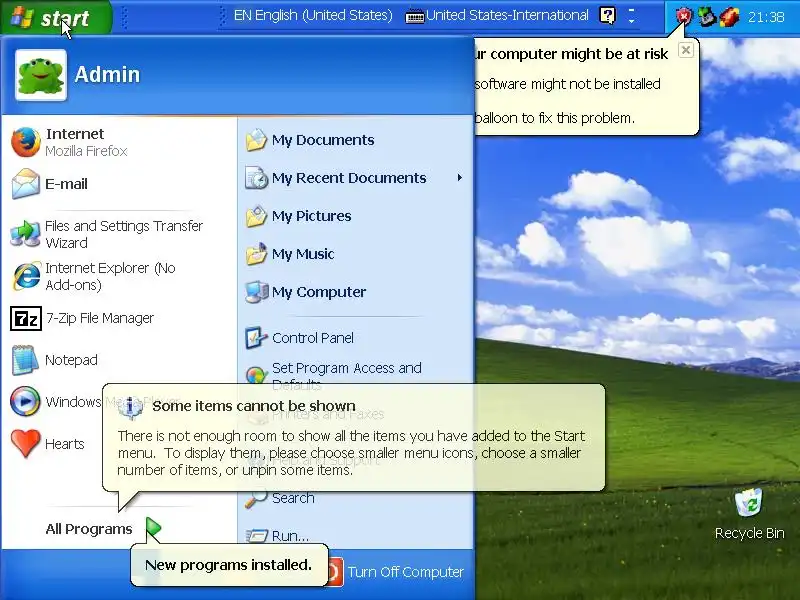Click the Control Panel text label
This screenshot has width=800, height=600.
point(313,338)
